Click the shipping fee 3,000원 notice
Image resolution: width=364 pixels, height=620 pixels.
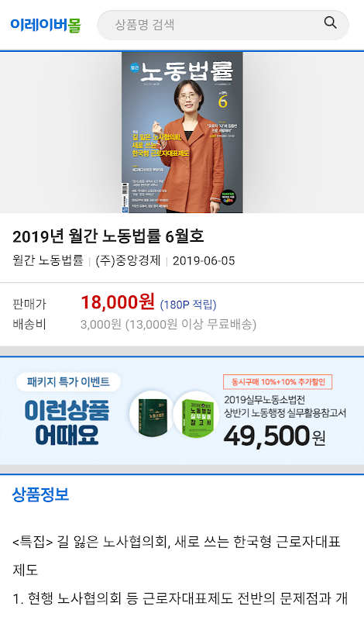click(x=168, y=324)
